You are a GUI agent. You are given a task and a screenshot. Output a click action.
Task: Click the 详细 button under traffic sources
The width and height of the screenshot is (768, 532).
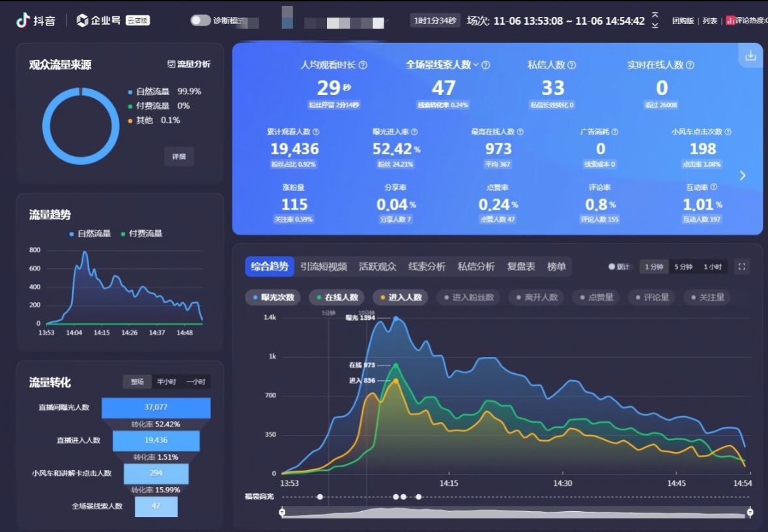178,157
